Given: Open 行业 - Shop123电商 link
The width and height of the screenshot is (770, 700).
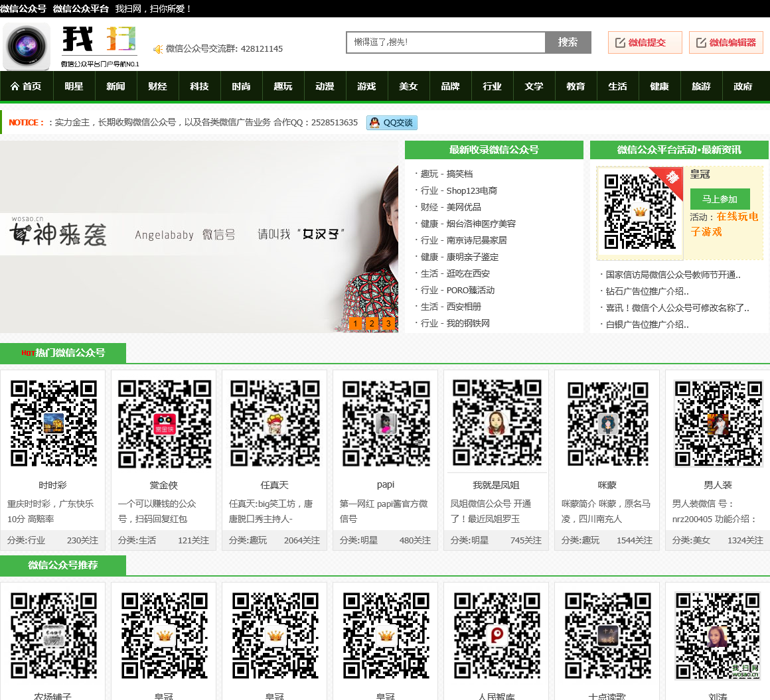Looking at the screenshot, I should (459, 190).
